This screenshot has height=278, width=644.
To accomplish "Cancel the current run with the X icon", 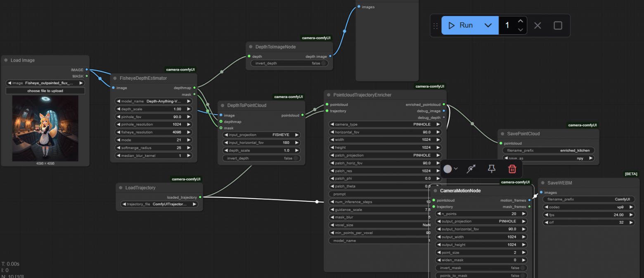I will (537, 26).
